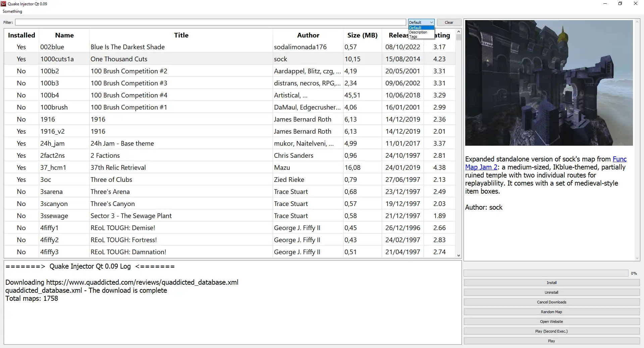Click the 4.38 rating cell
The height and width of the screenshot is (348, 644).
click(x=439, y=167)
